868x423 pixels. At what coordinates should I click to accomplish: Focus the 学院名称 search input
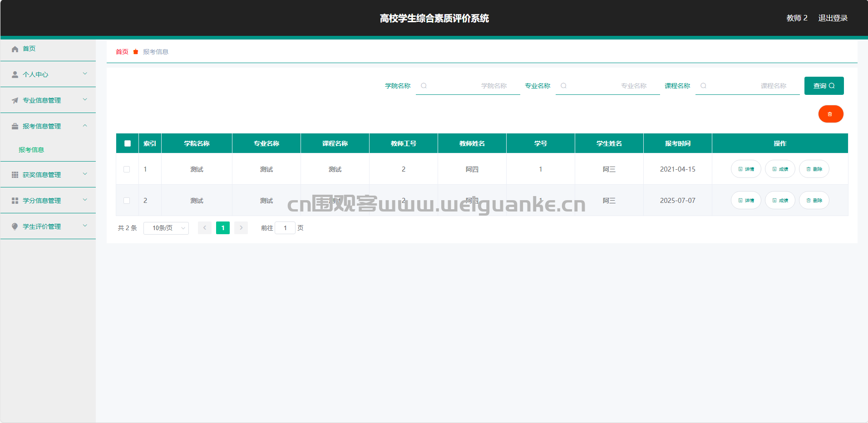click(x=468, y=86)
